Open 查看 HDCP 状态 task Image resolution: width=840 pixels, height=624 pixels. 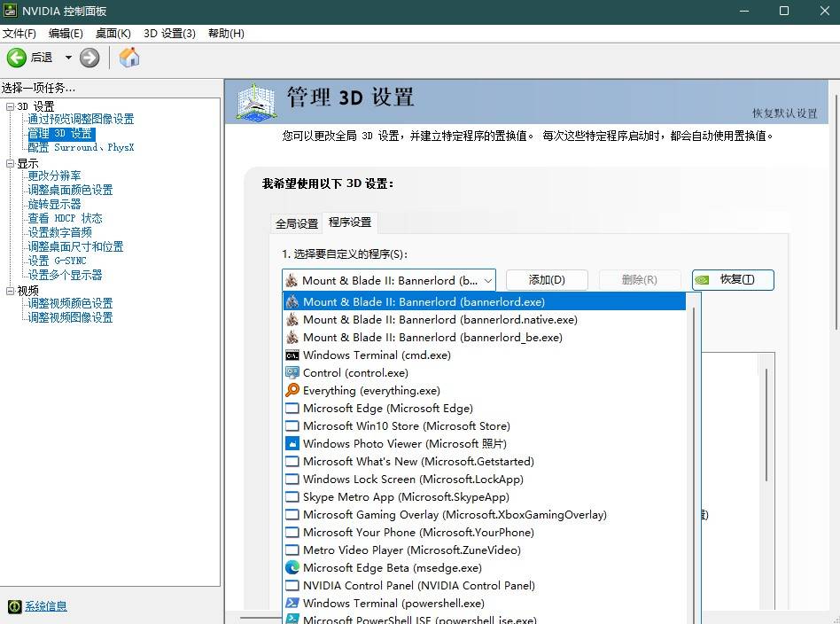65,218
